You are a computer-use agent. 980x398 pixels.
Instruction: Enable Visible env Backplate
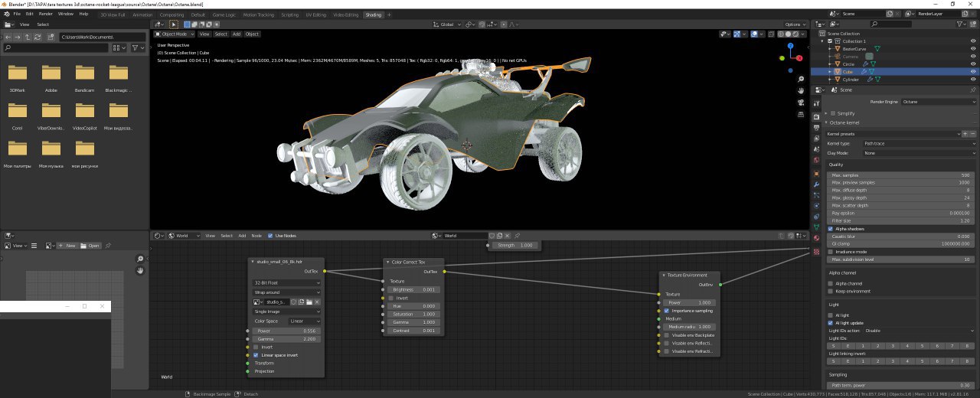pos(667,335)
